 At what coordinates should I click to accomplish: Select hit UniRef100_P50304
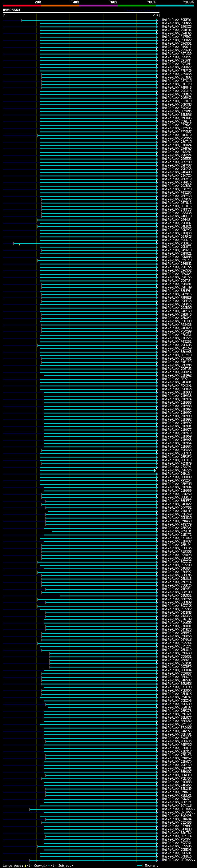(177, 840)
